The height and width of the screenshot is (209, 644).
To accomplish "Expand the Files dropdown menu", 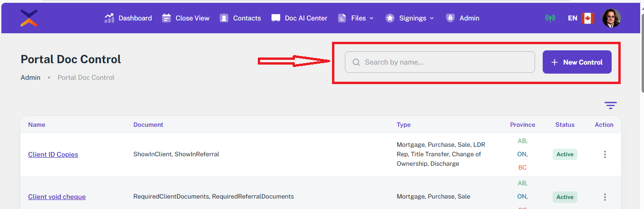I will [356, 18].
